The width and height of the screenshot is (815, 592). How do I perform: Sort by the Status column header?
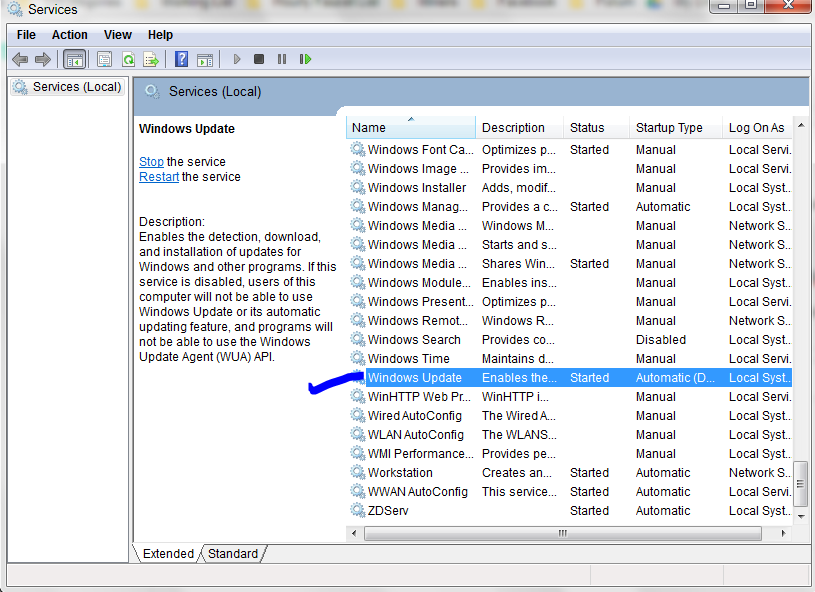(596, 127)
